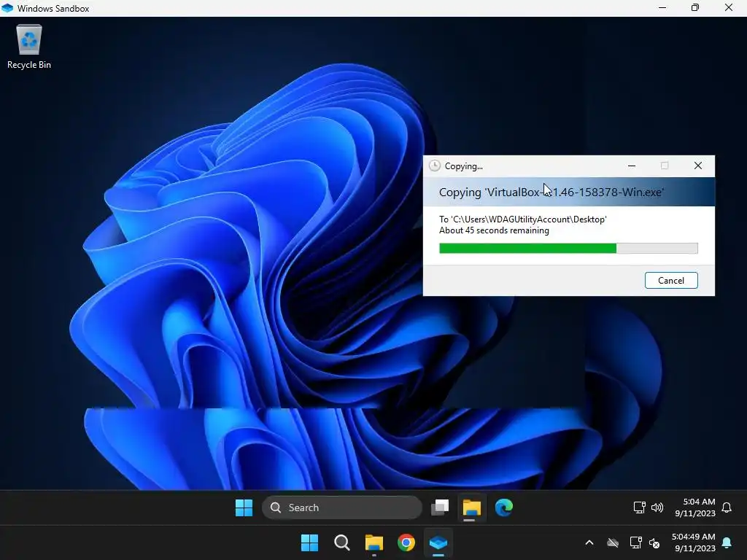Minimize the Windows Sandbox window
This screenshot has height=560, width=747.
click(x=662, y=7)
